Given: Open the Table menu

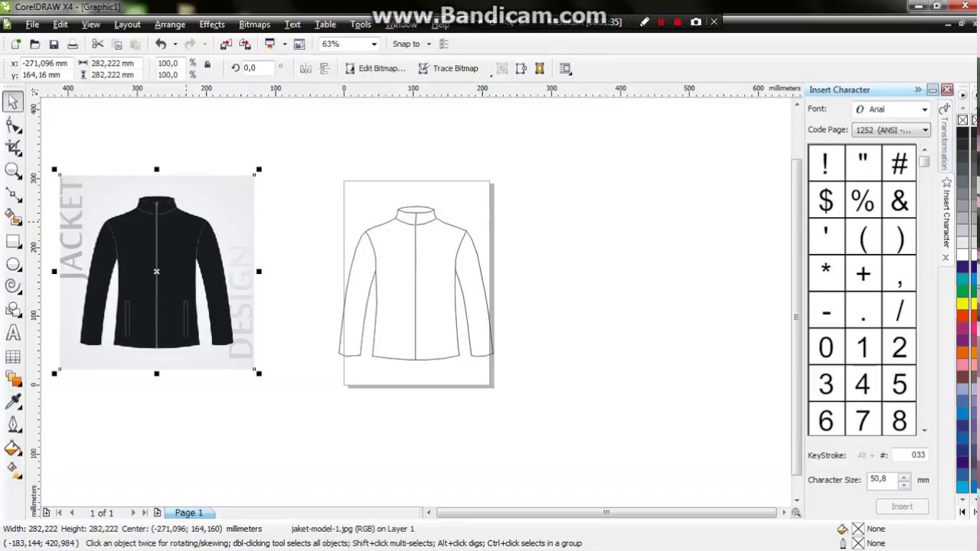Looking at the screenshot, I should coord(325,24).
